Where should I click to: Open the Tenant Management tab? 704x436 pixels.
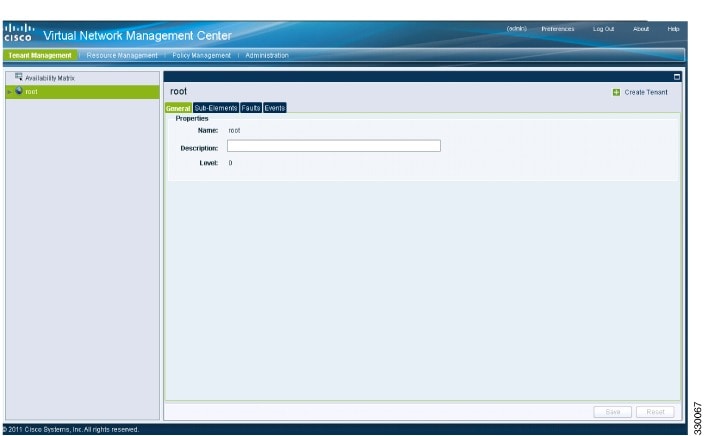[40, 55]
